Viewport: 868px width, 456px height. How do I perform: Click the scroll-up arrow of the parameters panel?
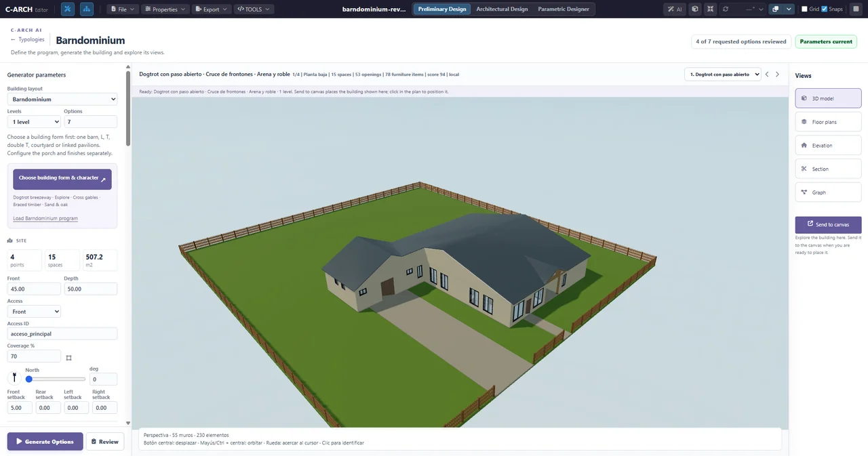tap(128, 67)
